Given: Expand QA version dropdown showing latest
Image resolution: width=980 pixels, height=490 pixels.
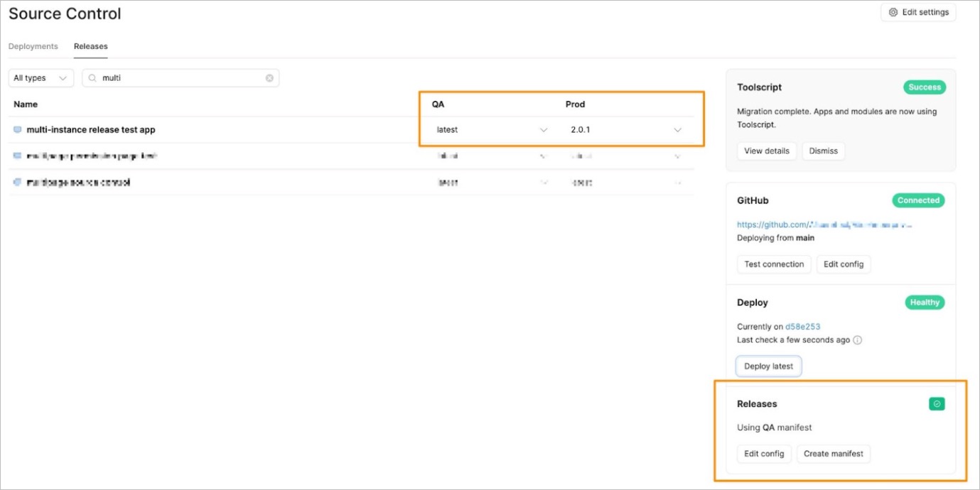Looking at the screenshot, I should (x=492, y=130).
